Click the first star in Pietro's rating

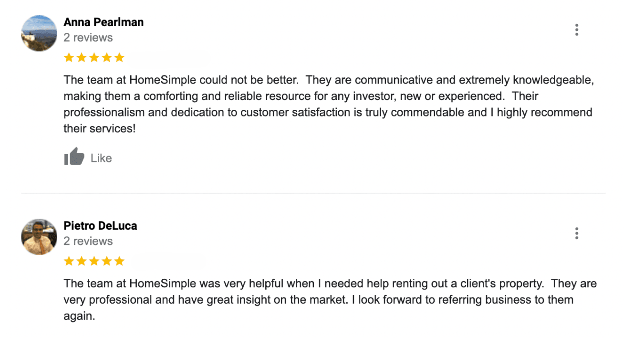coord(69,261)
